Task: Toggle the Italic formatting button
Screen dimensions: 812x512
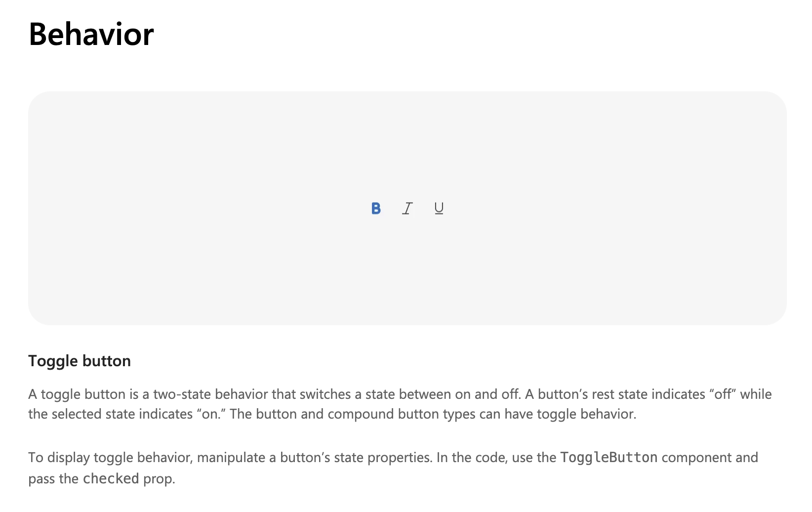Action: (x=407, y=209)
